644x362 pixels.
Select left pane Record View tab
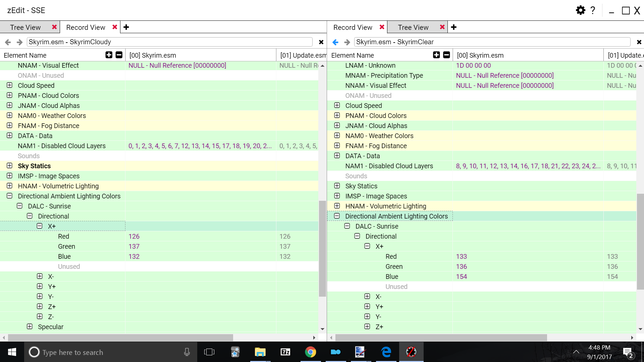point(86,27)
